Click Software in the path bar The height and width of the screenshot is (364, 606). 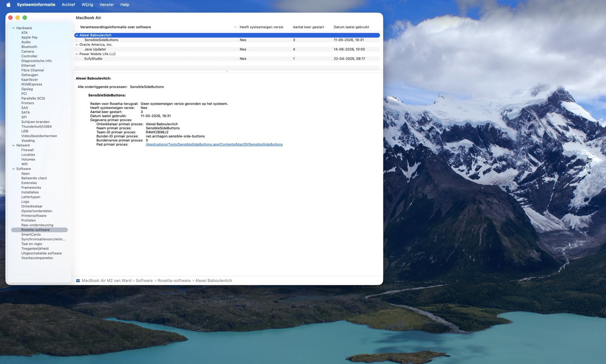[144, 281]
